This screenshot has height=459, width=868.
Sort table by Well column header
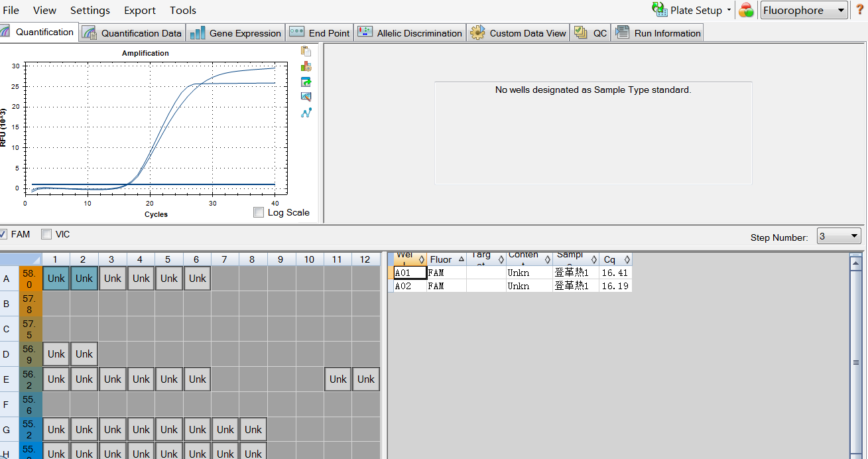pos(410,259)
